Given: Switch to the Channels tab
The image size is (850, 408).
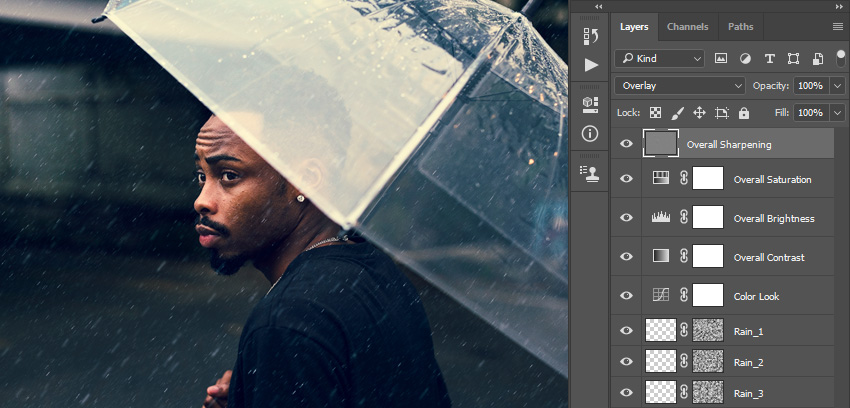Looking at the screenshot, I should point(687,27).
